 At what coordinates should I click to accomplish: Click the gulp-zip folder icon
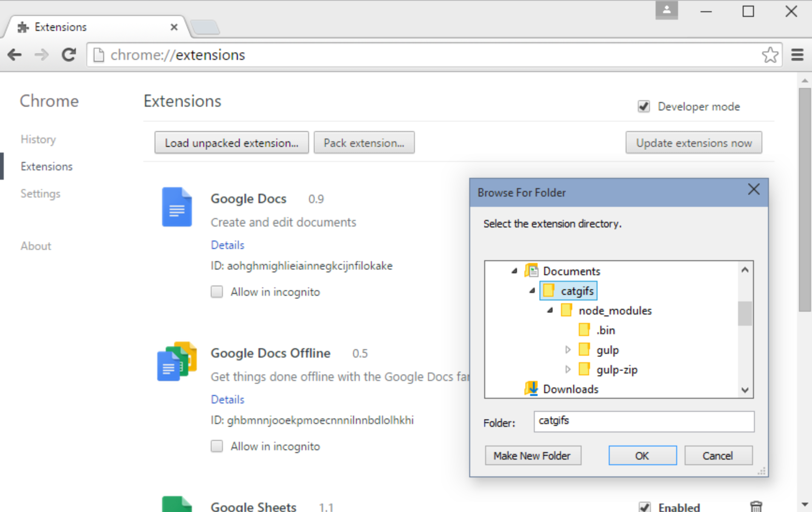coord(584,369)
